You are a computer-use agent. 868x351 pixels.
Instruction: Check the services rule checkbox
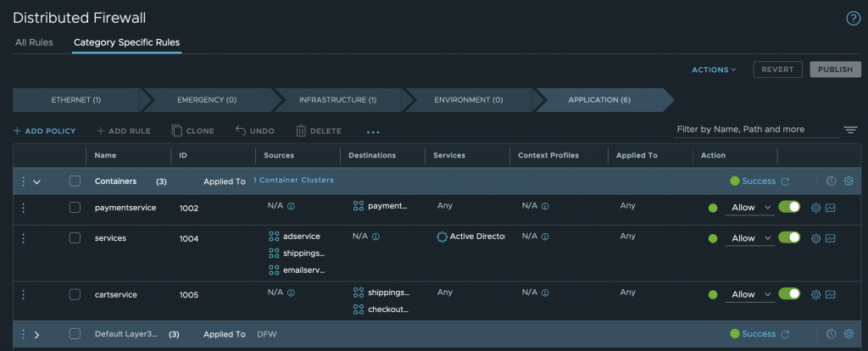coord(75,238)
